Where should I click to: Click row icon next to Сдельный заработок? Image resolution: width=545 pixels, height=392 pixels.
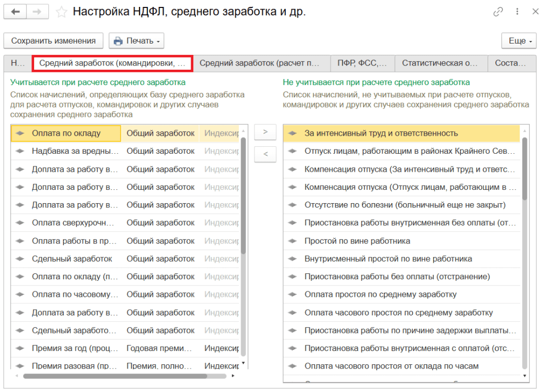point(20,259)
